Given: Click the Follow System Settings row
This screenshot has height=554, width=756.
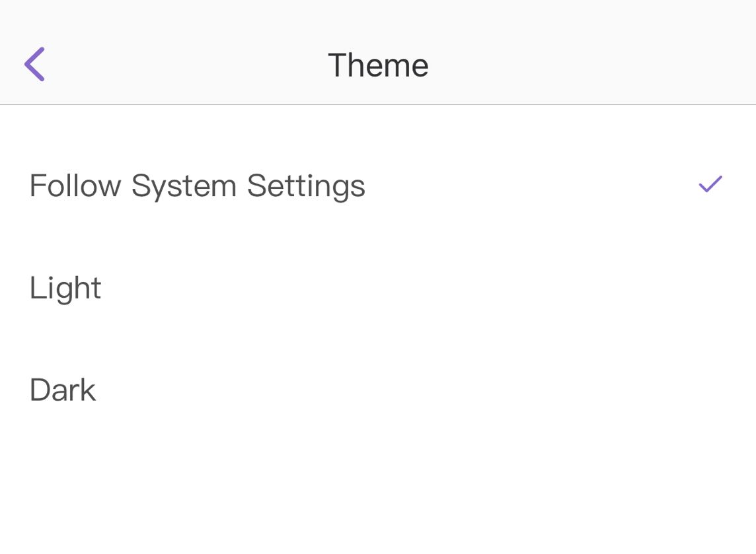Looking at the screenshot, I should point(378,186).
